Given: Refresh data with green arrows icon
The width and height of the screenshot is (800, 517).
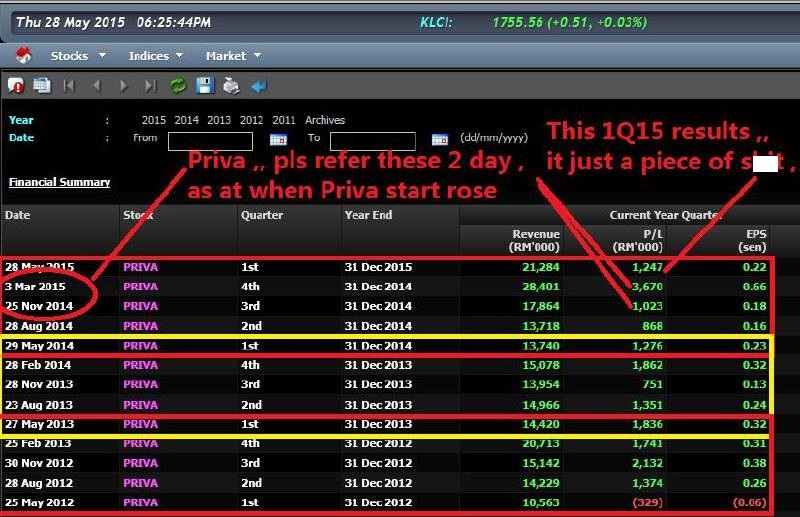Looking at the screenshot, I should (178, 86).
